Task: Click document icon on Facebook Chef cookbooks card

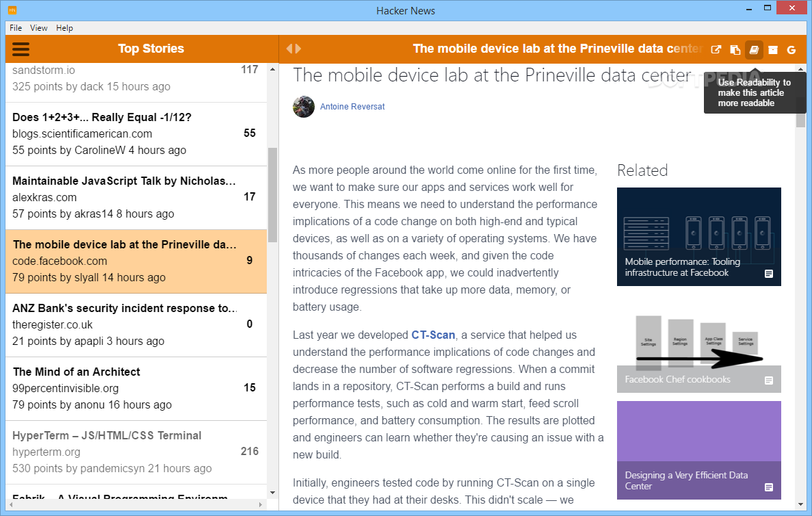Action: point(769,380)
